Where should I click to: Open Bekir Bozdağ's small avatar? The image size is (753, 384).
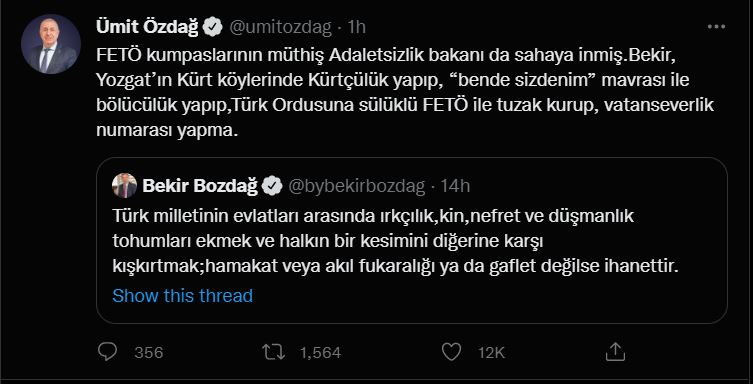[124, 186]
